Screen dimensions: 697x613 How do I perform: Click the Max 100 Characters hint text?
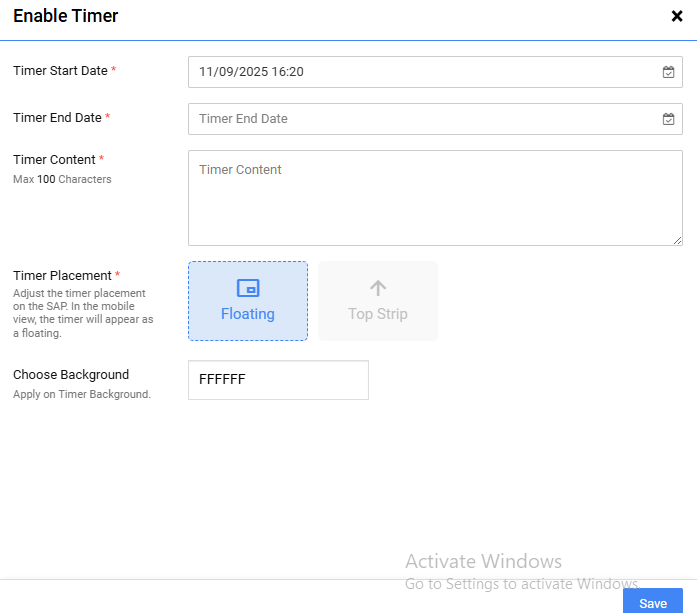[62, 180]
